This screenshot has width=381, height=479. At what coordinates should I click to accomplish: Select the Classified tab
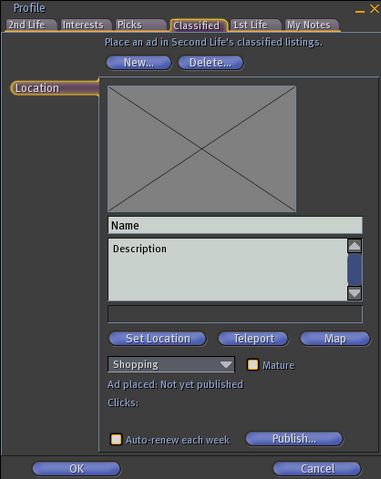click(x=199, y=25)
